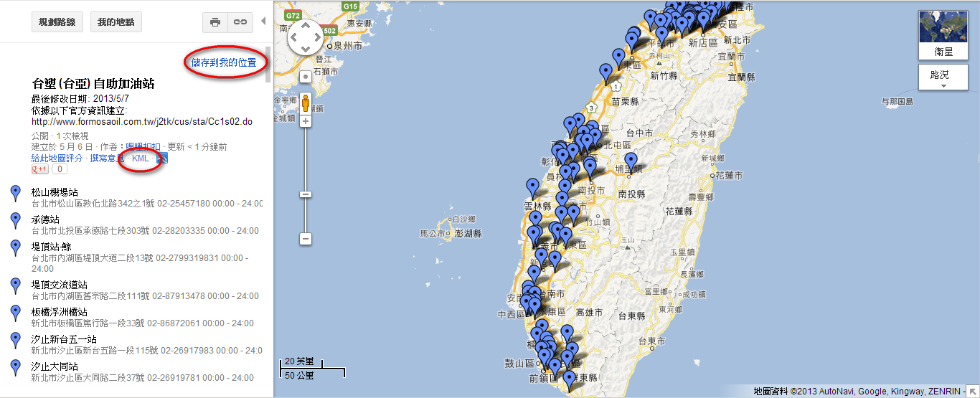Viewport: 980px width, 398px height.
Task: Select 松山機場站 list entry
Action: (x=55, y=192)
